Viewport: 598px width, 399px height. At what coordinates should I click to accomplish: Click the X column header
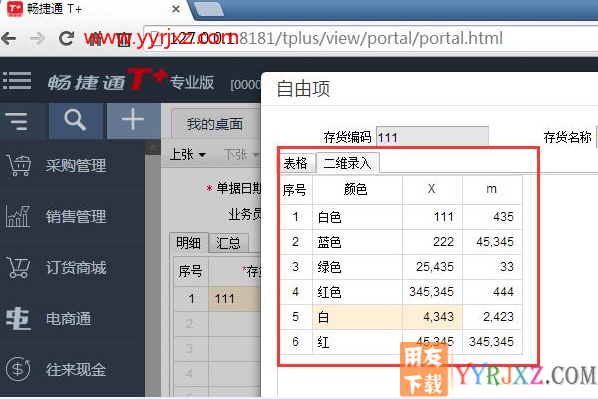tap(432, 190)
